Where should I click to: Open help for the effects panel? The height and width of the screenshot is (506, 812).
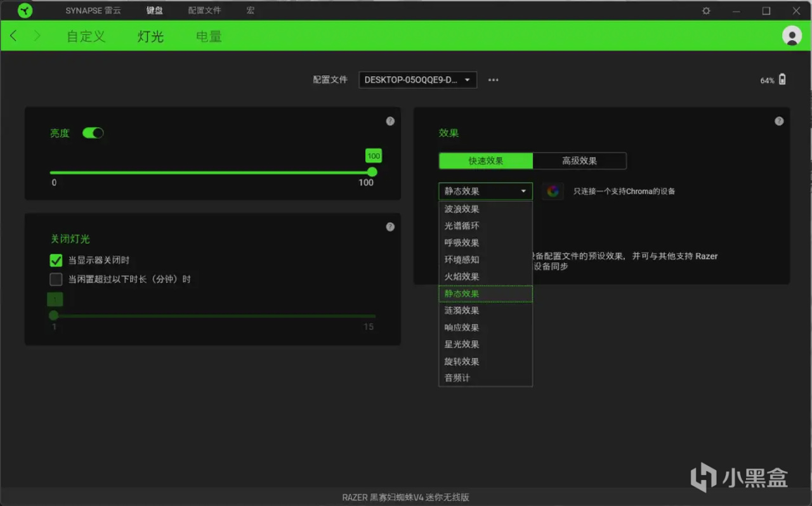pyautogui.click(x=779, y=121)
